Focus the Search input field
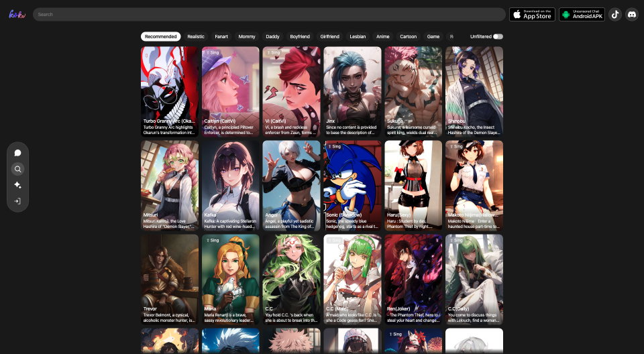Viewport: 644px width, 354px height. (269, 14)
